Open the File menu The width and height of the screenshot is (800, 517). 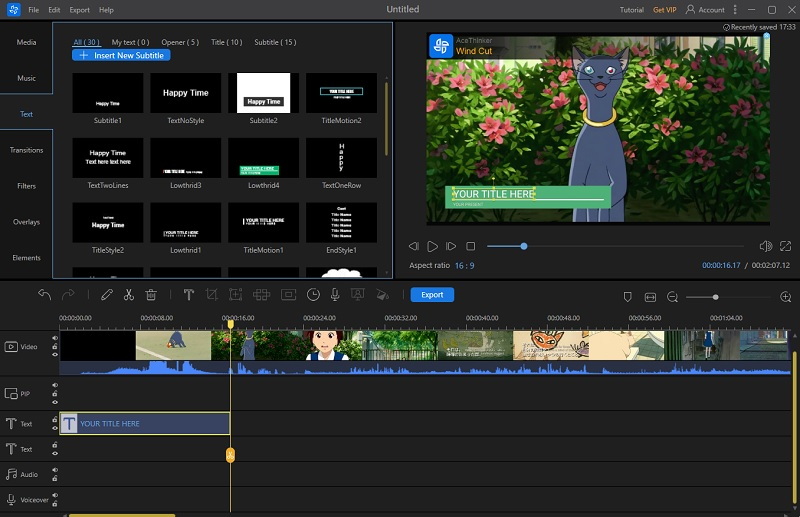[34, 10]
